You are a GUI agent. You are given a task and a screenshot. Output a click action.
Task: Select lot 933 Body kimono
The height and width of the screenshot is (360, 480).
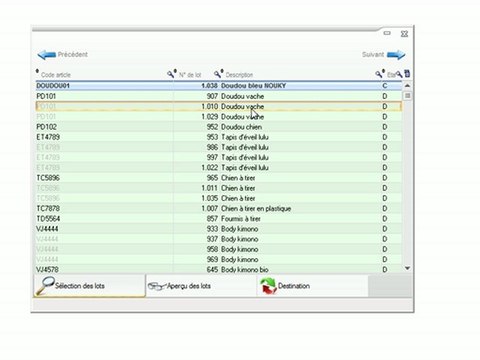click(x=219, y=229)
